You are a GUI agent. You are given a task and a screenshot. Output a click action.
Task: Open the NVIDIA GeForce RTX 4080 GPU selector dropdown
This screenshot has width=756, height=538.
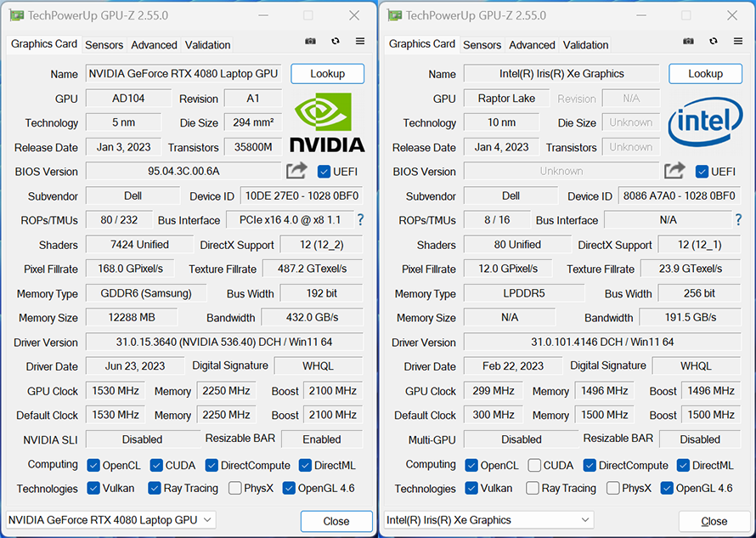111,520
